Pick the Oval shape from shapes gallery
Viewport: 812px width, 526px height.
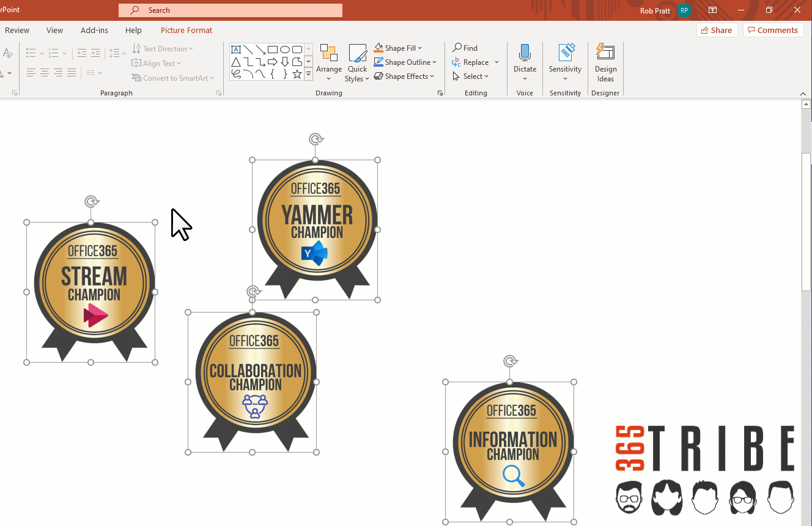[285, 50]
